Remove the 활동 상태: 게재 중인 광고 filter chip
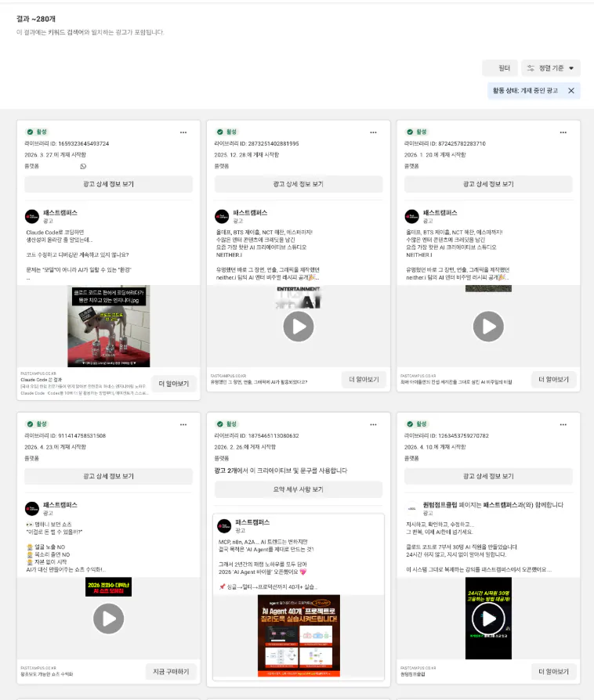The width and height of the screenshot is (594, 700). 571,91
